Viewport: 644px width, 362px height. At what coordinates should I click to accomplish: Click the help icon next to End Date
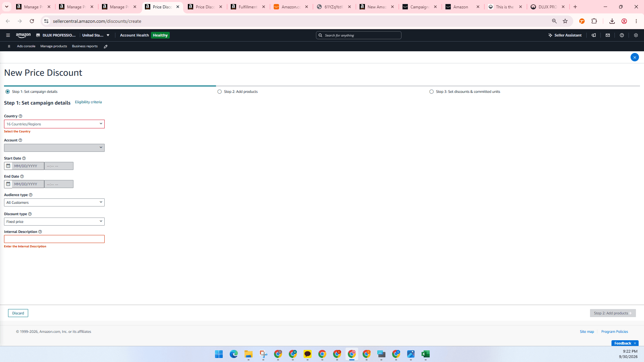tap(22, 177)
